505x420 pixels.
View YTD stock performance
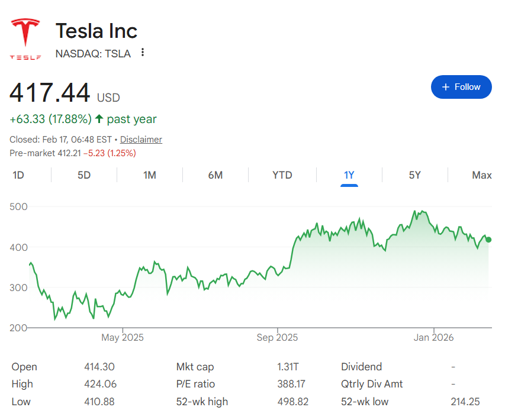click(x=282, y=175)
